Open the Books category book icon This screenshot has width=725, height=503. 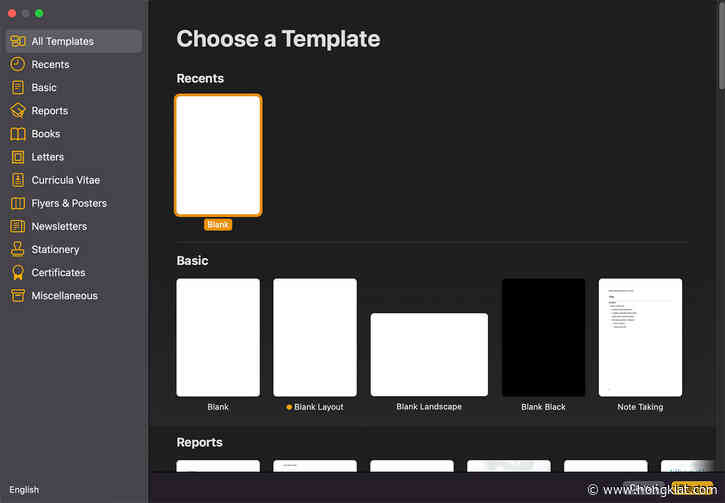tap(18, 134)
